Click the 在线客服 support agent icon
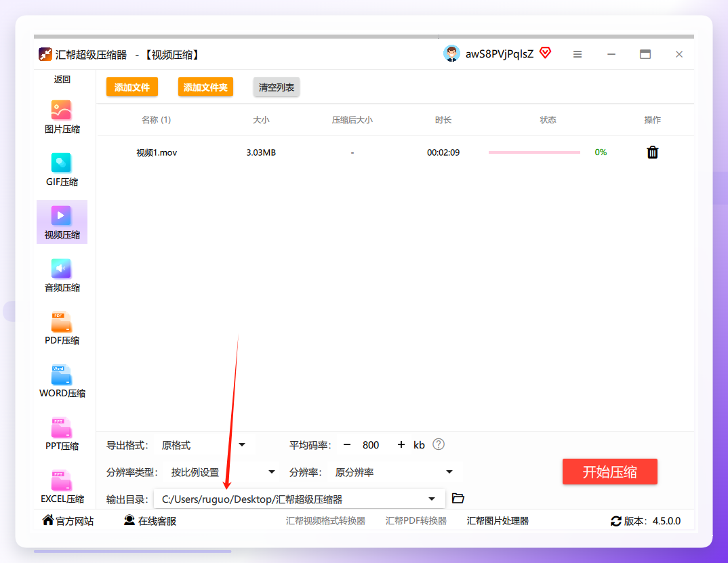This screenshot has width=728, height=563. tap(129, 520)
